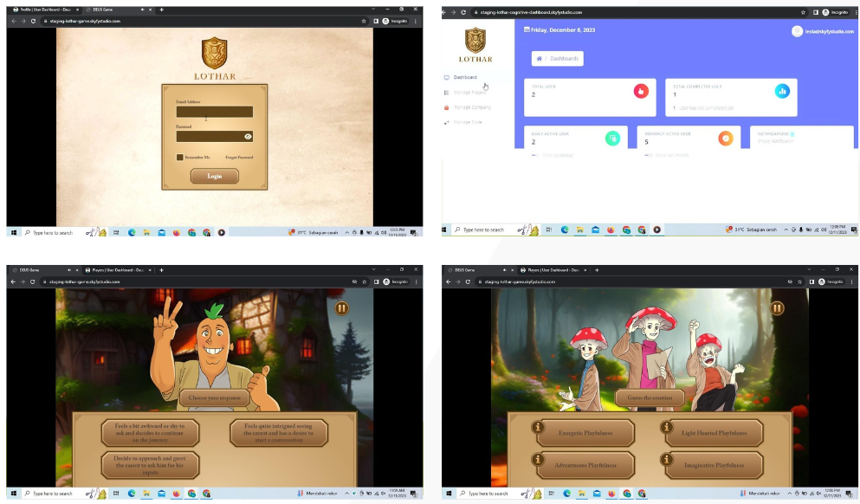Open Dashboard in the Lothar sidebar menu
Viewport: 860px width, 504px height.
coord(465,77)
